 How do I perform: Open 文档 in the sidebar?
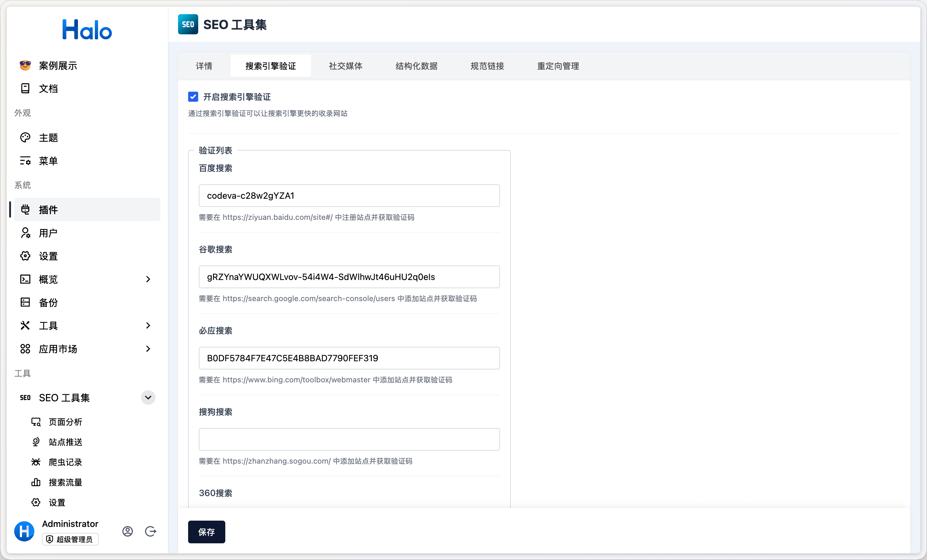(87, 89)
